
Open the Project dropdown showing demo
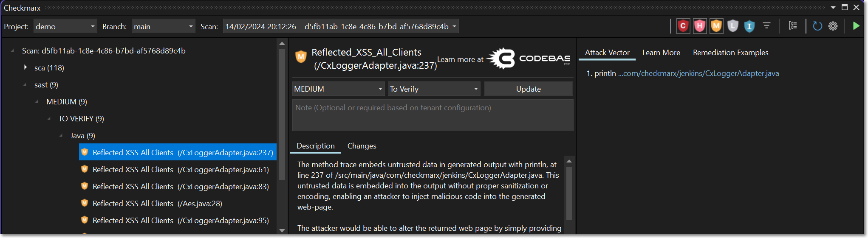tap(65, 26)
